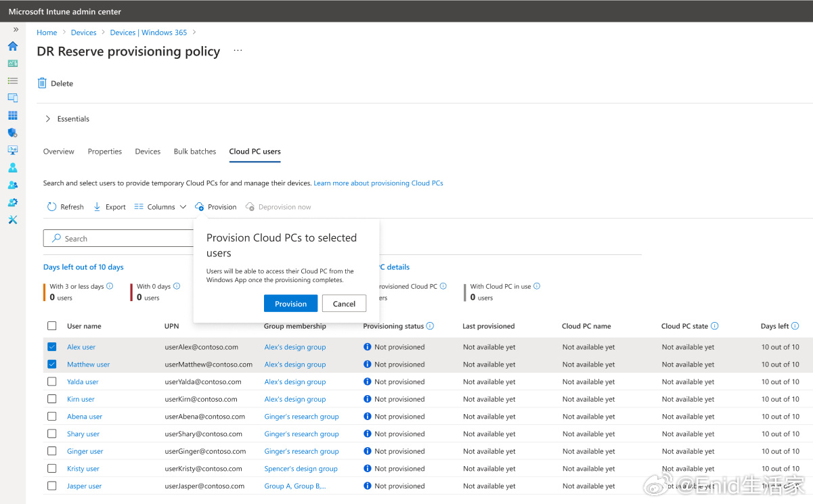This screenshot has width=813, height=504.
Task: Click Cancel in the provision dialog
Action: pyautogui.click(x=344, y=304)
